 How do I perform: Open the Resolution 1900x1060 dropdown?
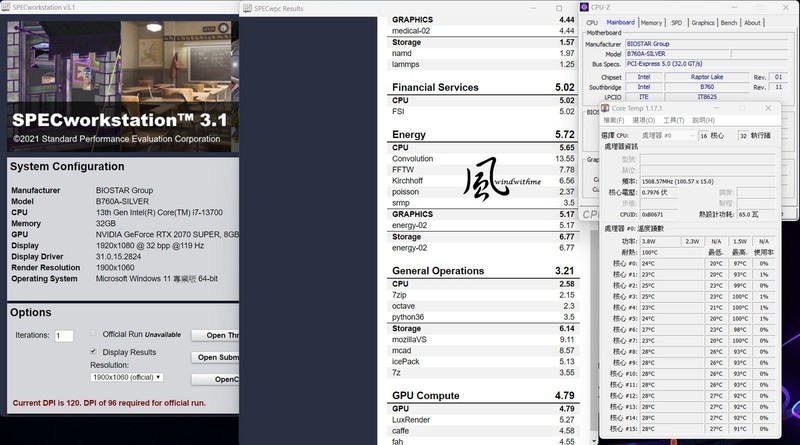click(127, 377)
